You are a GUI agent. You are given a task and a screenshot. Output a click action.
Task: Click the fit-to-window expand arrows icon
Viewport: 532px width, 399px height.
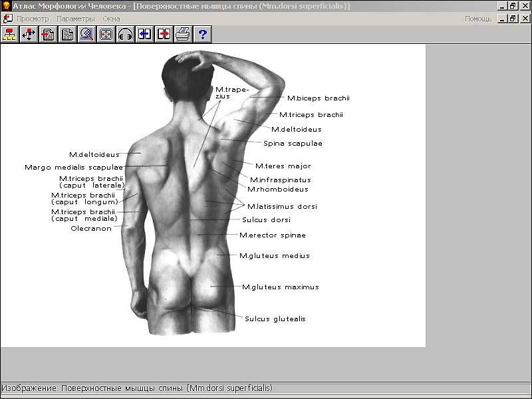pos(106,34)
